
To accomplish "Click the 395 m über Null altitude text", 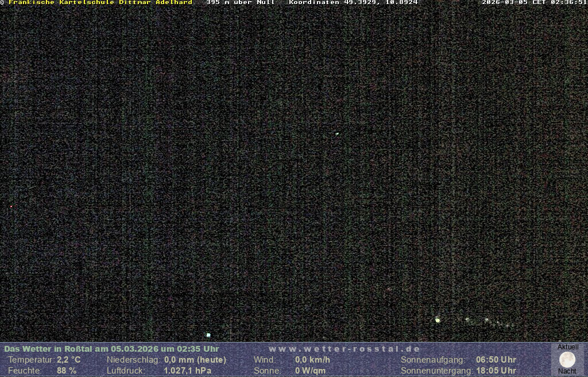I will point(240,2).
